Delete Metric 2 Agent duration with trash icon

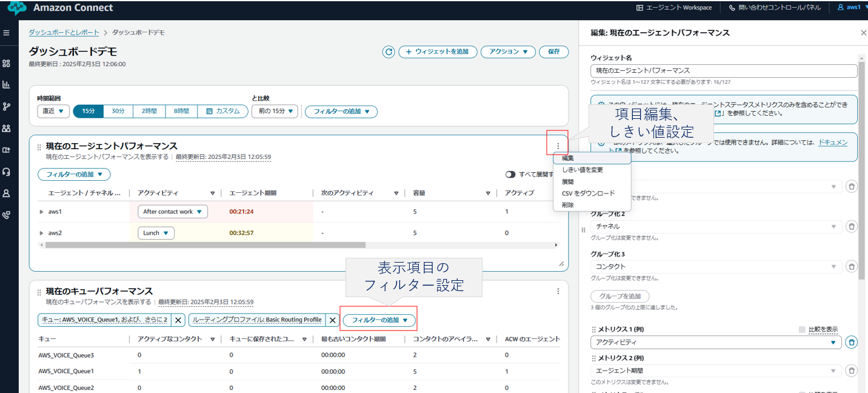click(852, 371)
